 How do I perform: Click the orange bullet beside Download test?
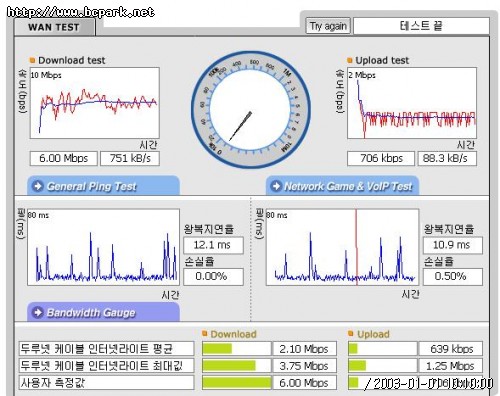click(32, 60)
